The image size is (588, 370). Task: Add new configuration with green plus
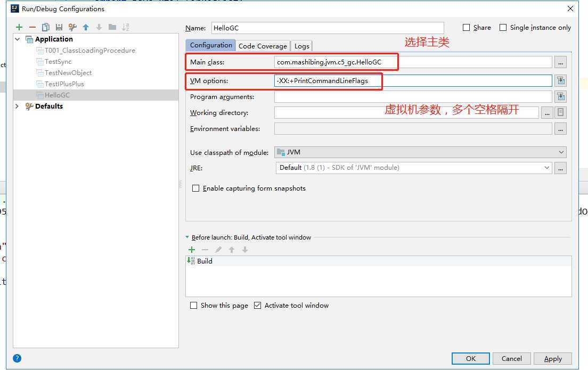pos(19,27)
